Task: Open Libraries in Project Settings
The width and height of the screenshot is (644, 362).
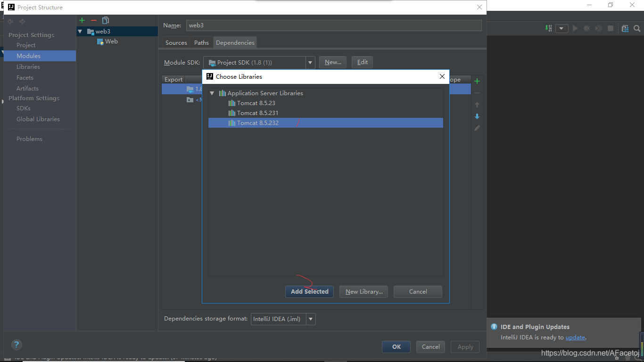Action: (x=28, y=67)
